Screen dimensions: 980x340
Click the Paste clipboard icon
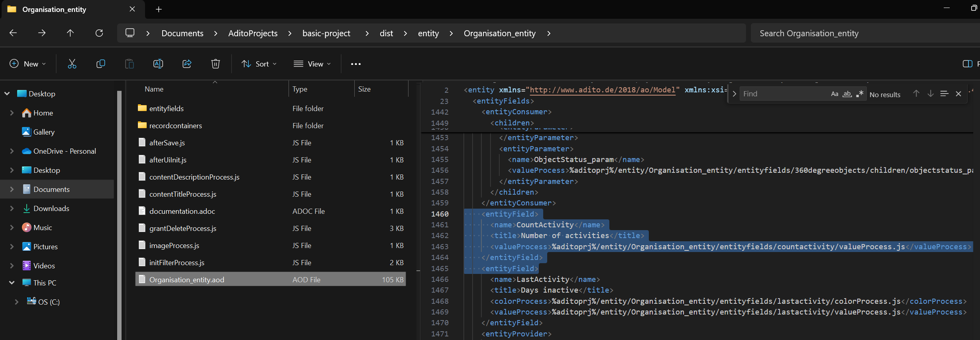click(130, 64)
